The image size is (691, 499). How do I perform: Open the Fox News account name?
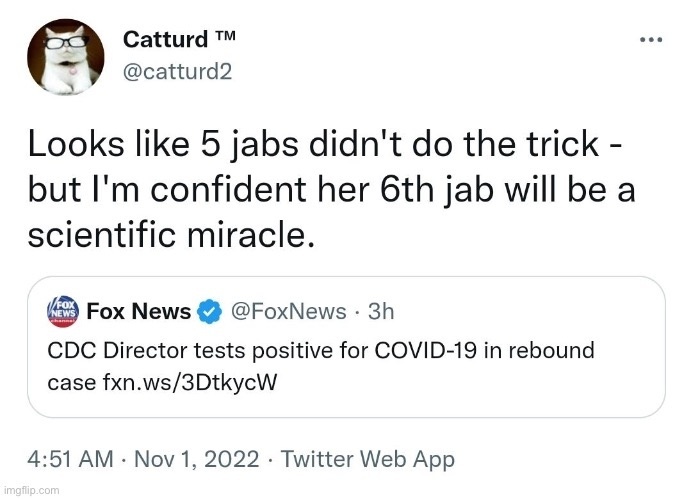[138, 311]
